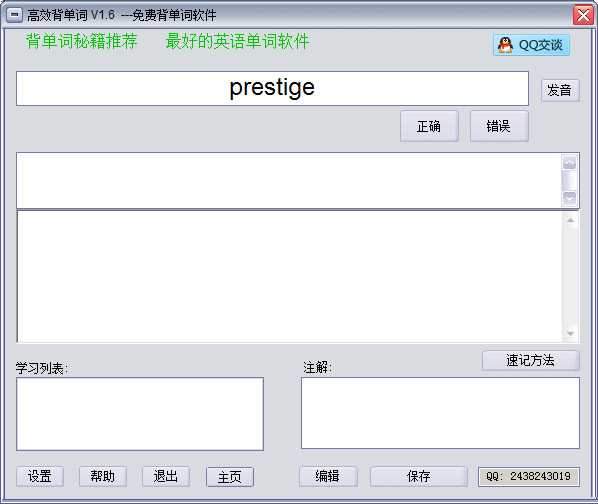Click the 发音 pronunciation button
598x504 pixels.
coord(560,90)
